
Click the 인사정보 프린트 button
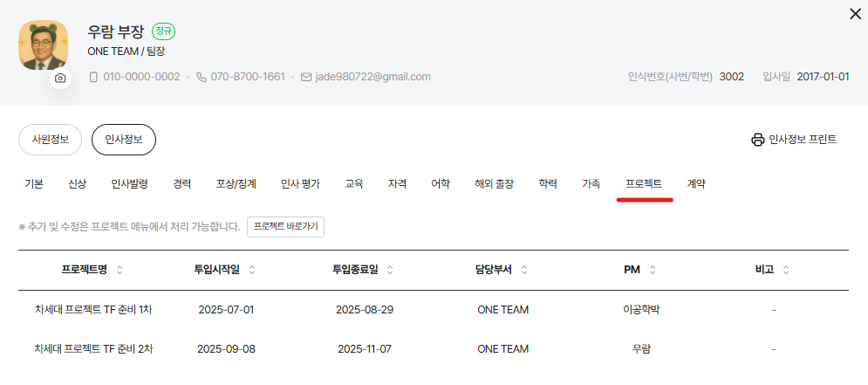[x=794, y=140]
